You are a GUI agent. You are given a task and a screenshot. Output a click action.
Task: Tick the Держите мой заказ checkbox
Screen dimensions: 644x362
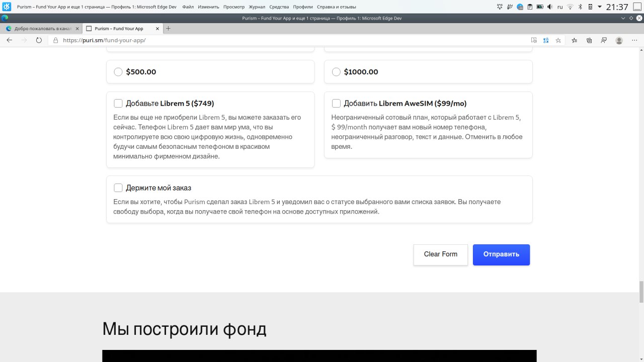118,188
